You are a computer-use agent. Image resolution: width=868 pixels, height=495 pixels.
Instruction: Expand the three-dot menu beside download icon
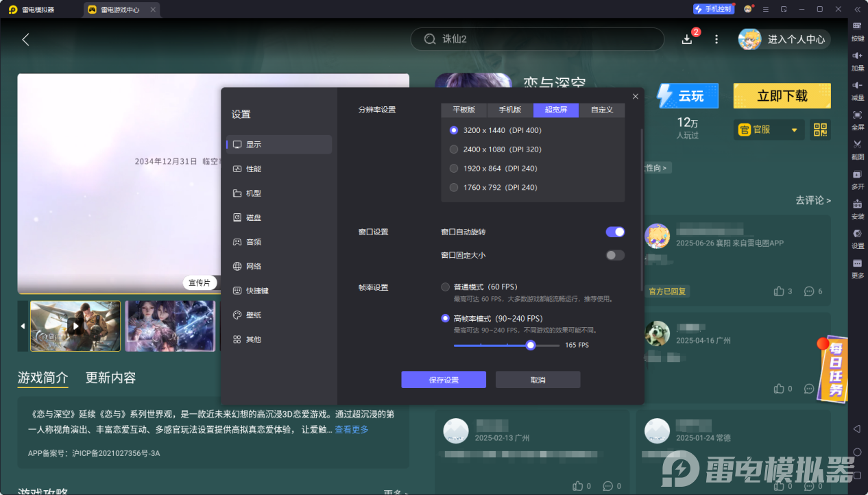(716, 39)
